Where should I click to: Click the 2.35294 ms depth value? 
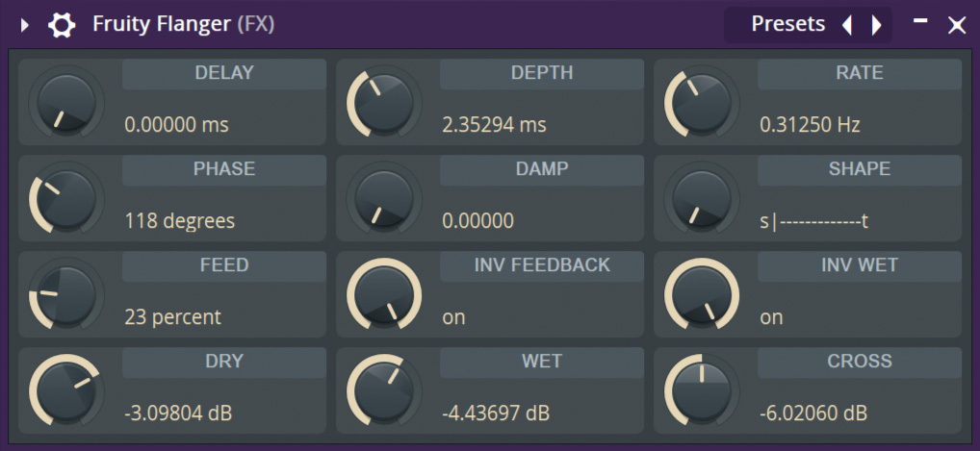coord(494,125)
